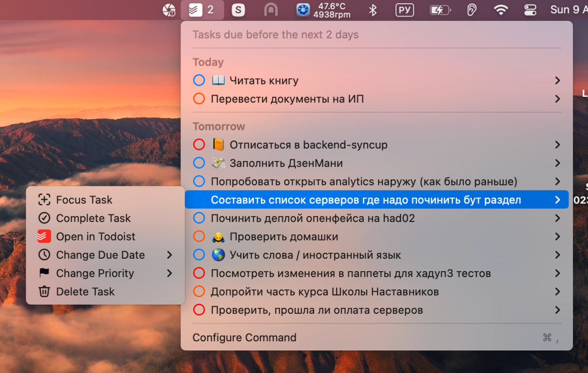
Task: Expand chevron for Проверить домашки task
Action: [x=557, y=237]
